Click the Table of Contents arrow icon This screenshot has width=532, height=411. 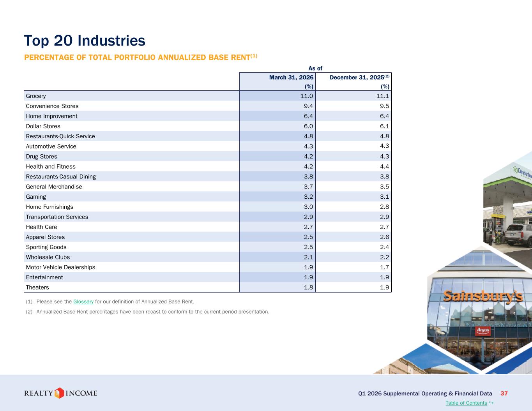click(x=491, y=402)
